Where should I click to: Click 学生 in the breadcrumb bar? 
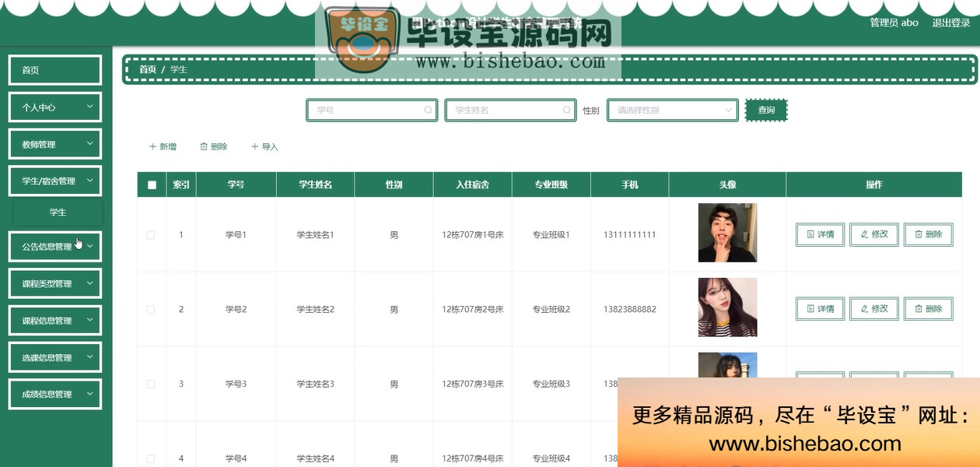(x=179, y=69)
